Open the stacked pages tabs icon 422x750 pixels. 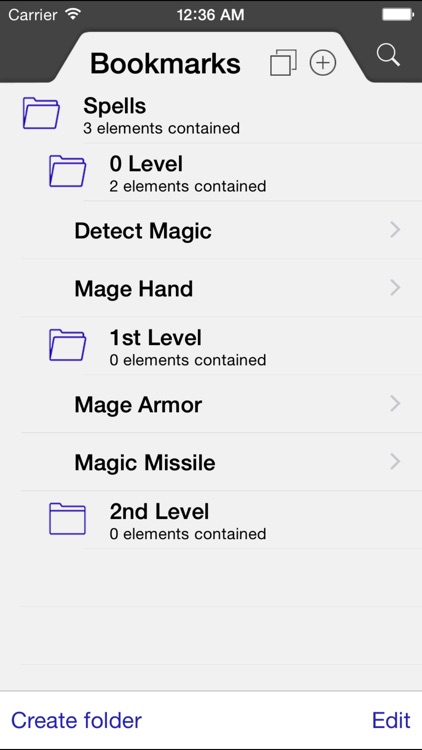tap(283, 63)
